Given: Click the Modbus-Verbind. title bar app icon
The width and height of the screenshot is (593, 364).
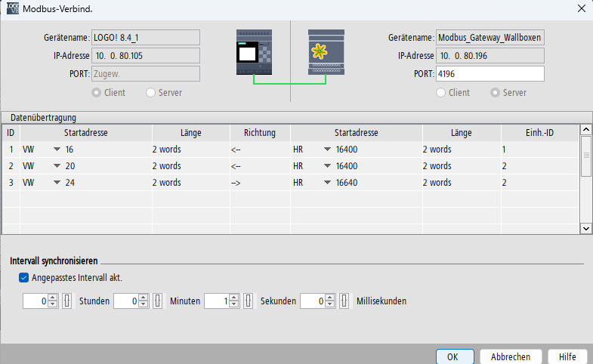Looking at the screenshot, I should [13, 9].
